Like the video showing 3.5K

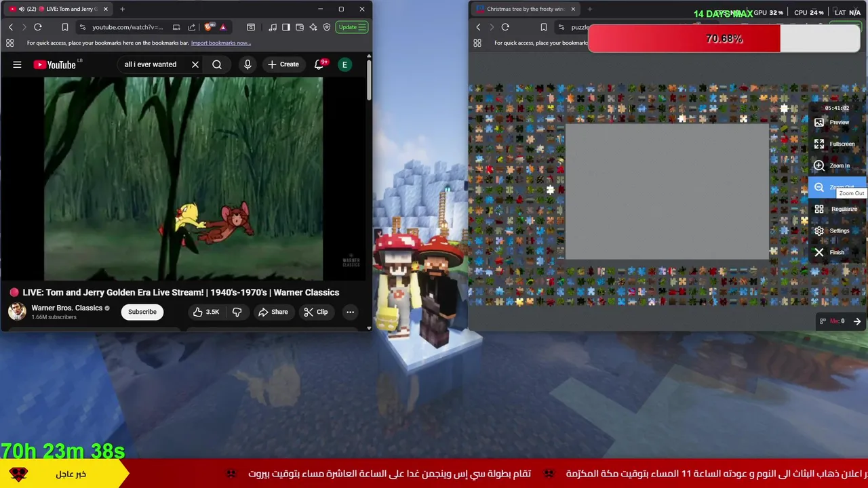click(206, 312)
